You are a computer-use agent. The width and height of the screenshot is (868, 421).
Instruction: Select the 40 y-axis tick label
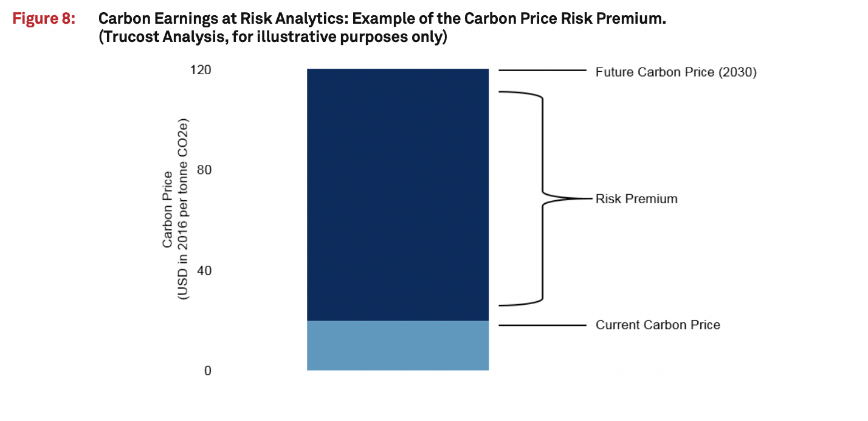pos(204,271)
